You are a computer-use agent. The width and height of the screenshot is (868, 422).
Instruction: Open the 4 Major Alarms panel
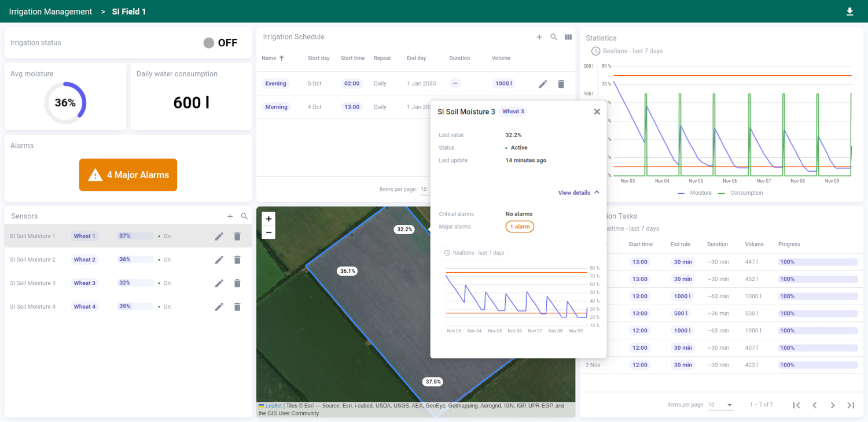pyautogui.click(x=128, y=175)
